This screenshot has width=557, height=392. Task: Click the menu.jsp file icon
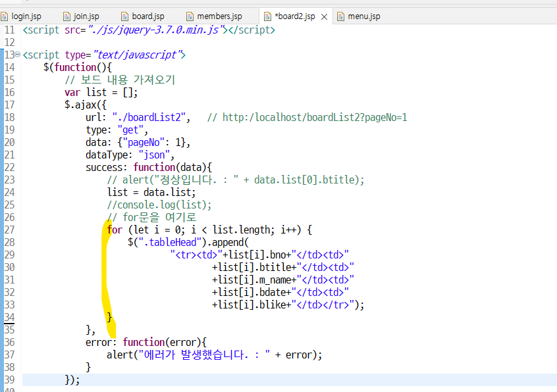click(x=340, y=16)
